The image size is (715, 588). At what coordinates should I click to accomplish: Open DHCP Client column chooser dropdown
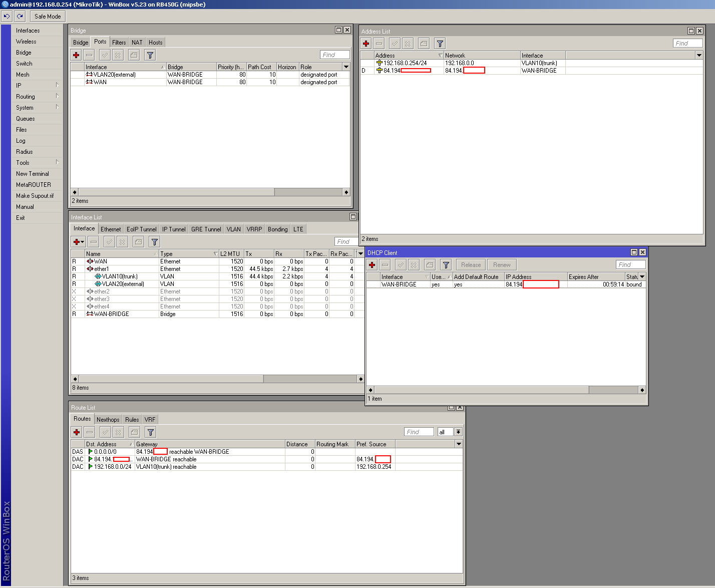pyautogui.click(x=642, y=276)
